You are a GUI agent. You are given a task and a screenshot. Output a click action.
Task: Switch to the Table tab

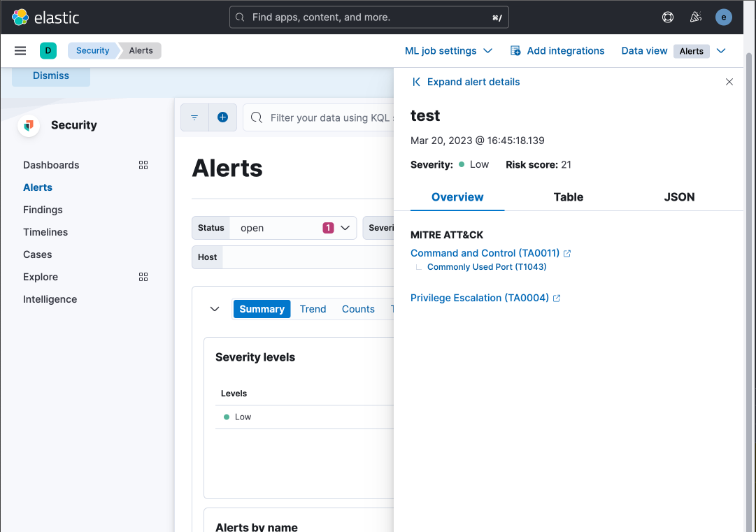pyautogui.click(x=569, y=197)
